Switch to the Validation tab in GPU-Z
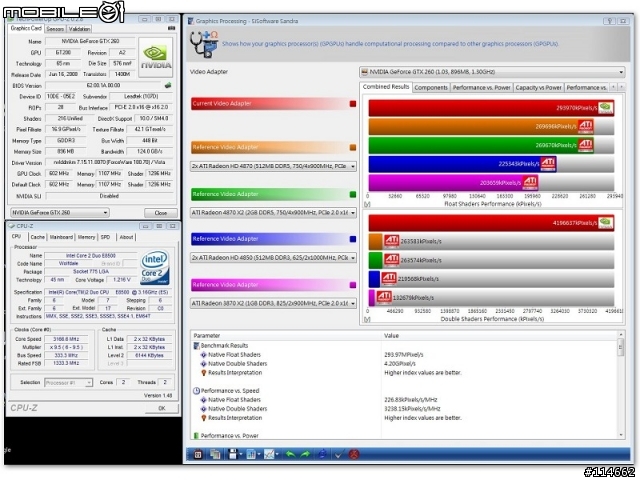Image resolution: width=640 pixels, height=480 pixels. (x=79, y=29)
